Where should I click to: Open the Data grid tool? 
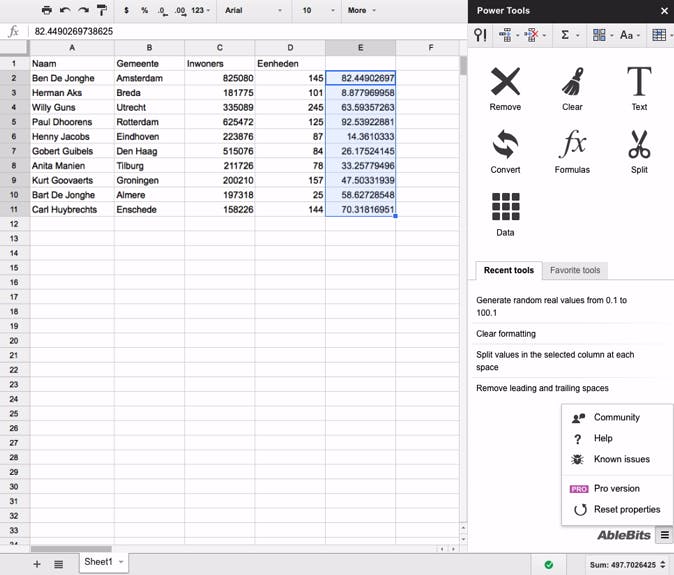[x=505, y=214]
